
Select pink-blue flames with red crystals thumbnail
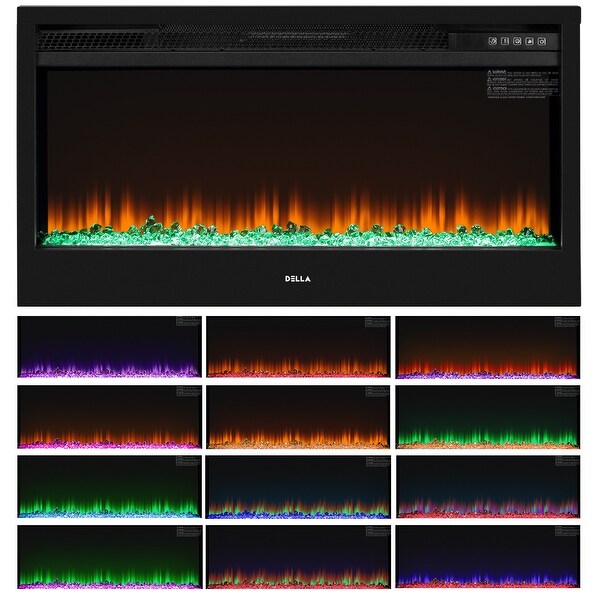tap(488, 486)
